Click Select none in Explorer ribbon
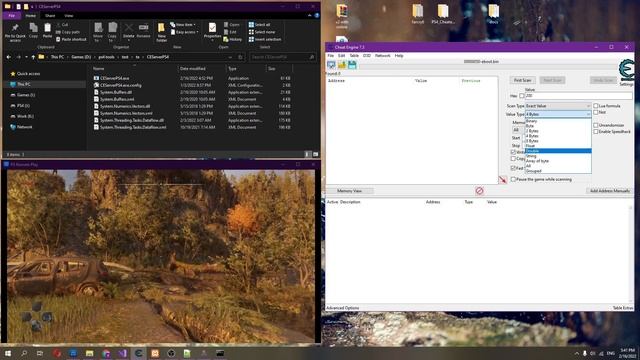 [262, 32]
